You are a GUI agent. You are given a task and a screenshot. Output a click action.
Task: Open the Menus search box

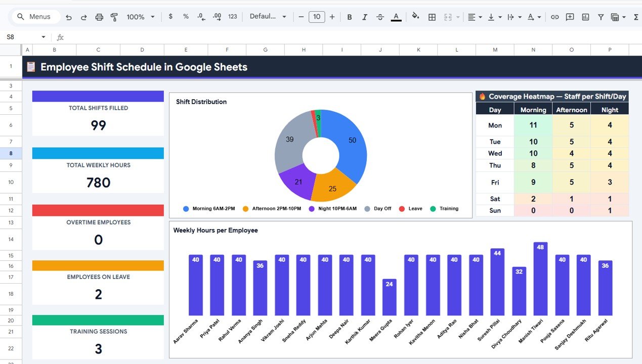pyautogui.click(x=35, y=16)
